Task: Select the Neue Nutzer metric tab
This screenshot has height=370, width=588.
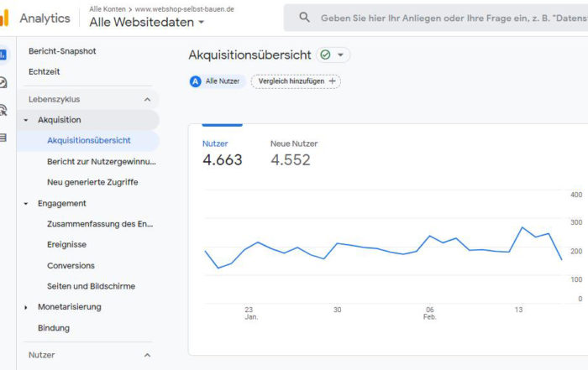Action: (294, 154)
